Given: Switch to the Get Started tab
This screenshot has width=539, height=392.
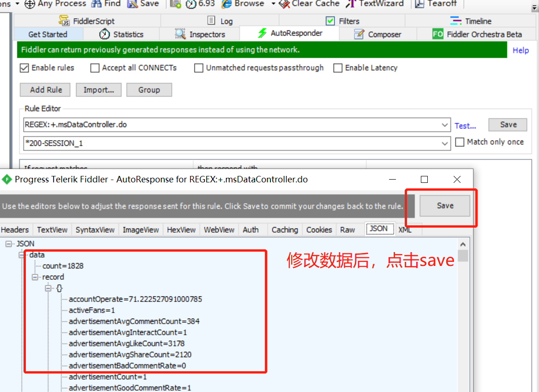Looking at the screenshot, I should tap(48, 34).
